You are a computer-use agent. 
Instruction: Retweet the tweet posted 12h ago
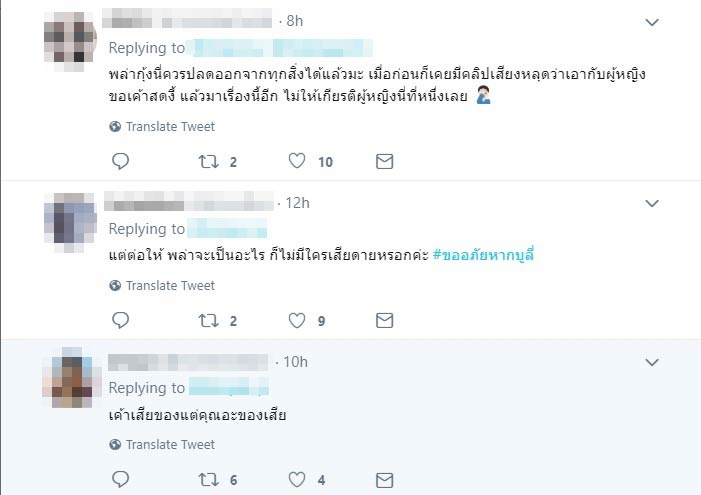[208, 320]
